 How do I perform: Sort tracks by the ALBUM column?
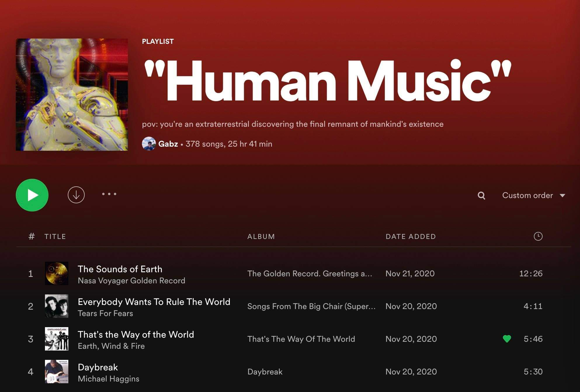261,236
